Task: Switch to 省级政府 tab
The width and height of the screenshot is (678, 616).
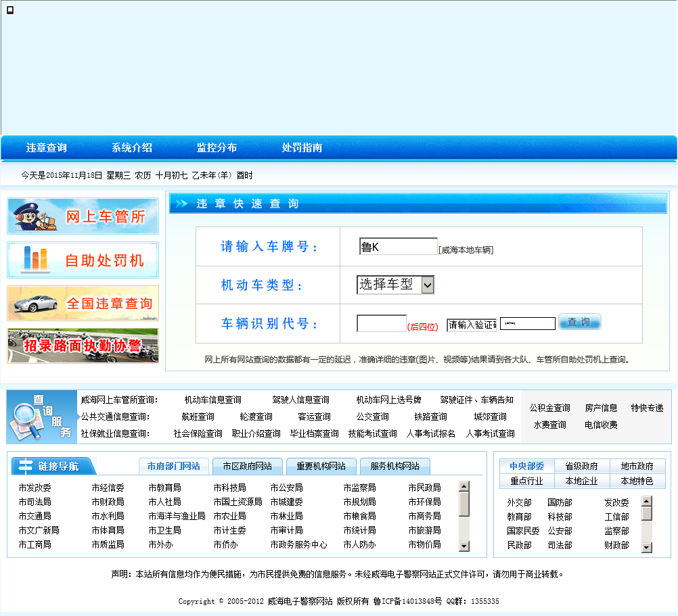Action: tap(581, 466)
